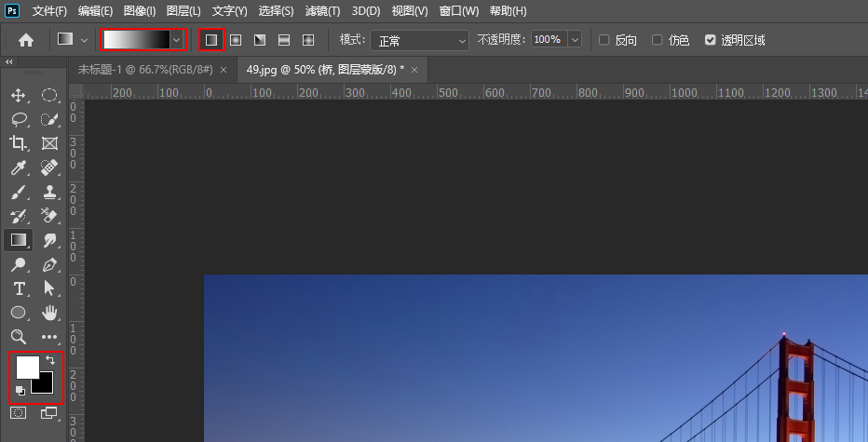Viewport: 868px width, 442px height.
Task: Select the Elliptical Marquee tool
Action: pyautogui.click(x=49, y=95)
